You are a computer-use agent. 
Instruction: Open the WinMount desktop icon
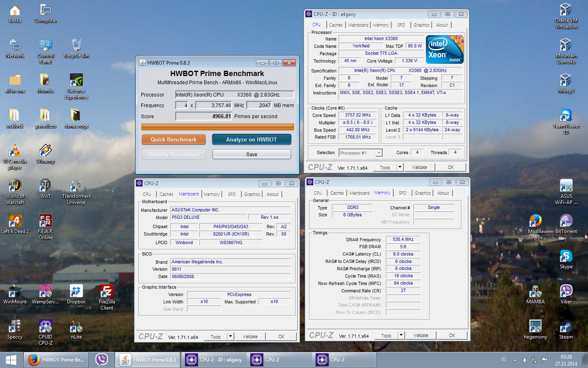point(15,294)
